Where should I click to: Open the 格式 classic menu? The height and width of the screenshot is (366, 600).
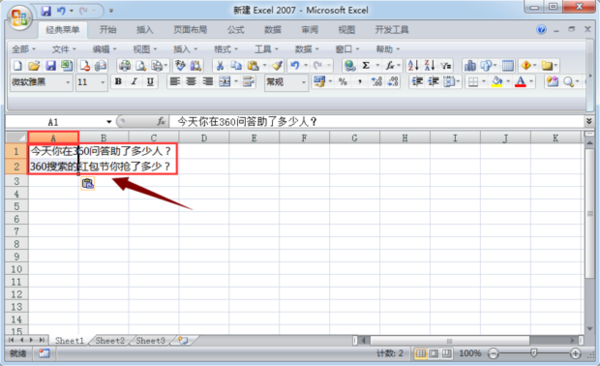[x=226, y=49]
